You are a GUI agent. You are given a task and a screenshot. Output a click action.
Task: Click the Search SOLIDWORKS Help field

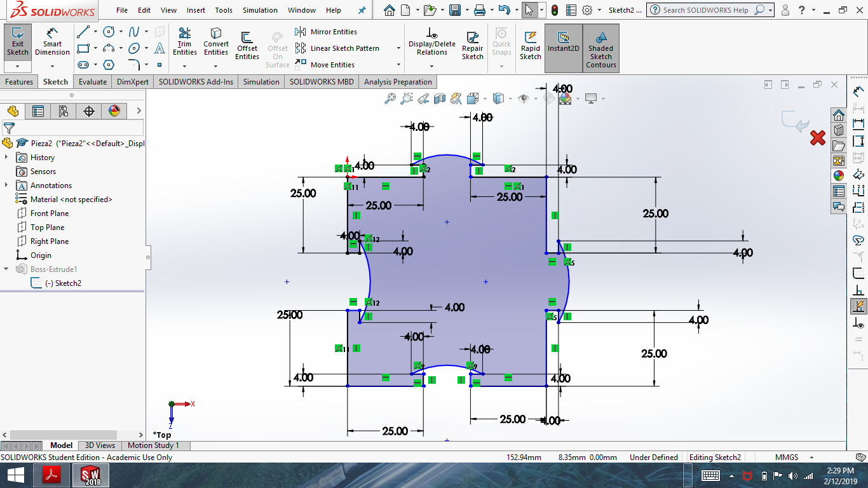click(x=705, y=10)
